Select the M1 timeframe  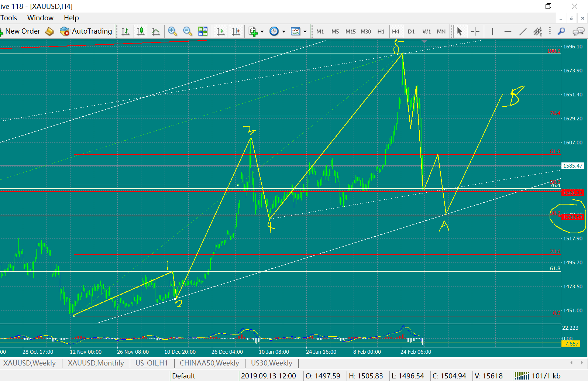320,31
